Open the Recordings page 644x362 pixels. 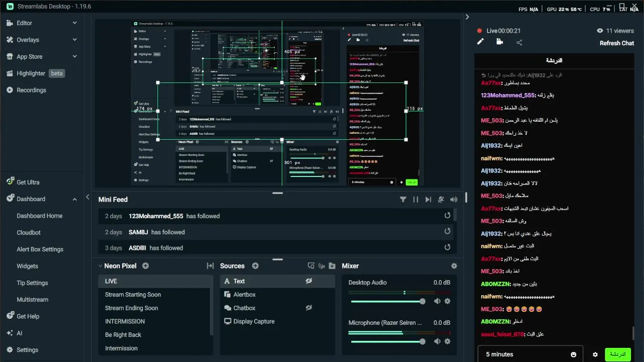click(x=31, y=90)
